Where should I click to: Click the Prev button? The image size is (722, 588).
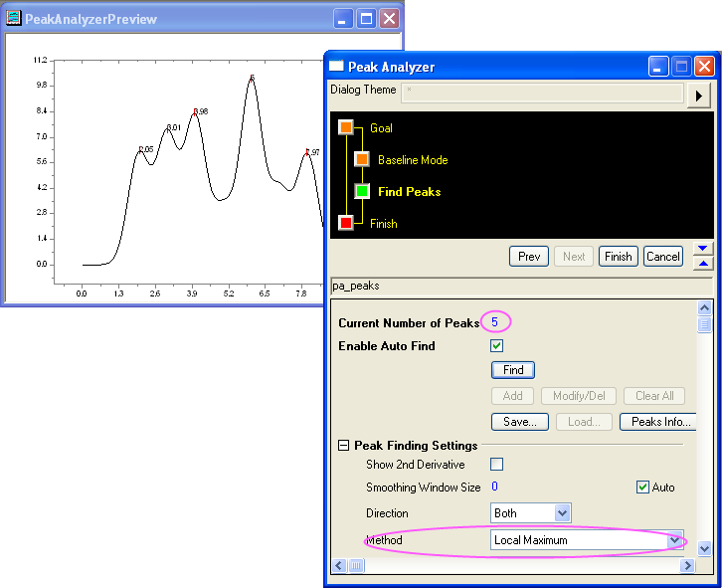click(x=529, y=257)
